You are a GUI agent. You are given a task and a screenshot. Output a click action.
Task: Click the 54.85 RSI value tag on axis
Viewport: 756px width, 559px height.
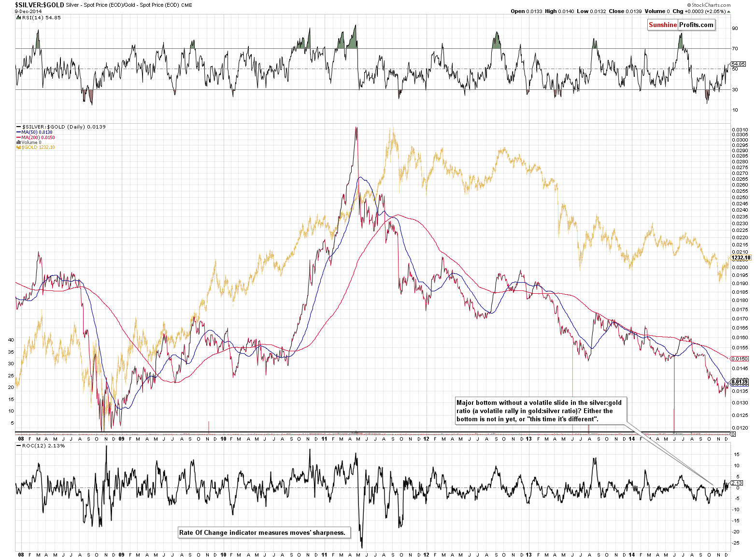coord(738,64)
